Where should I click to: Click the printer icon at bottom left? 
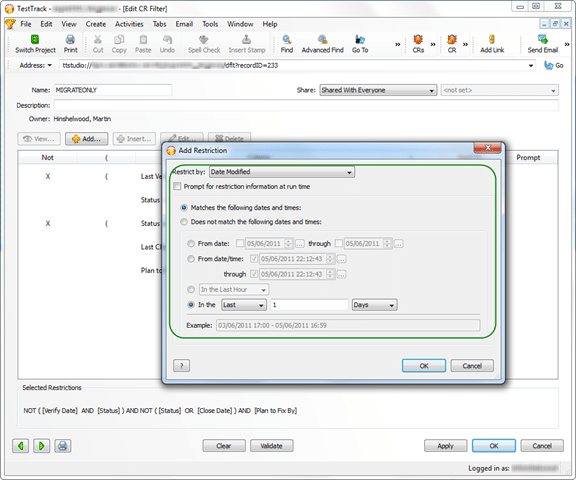pos(63,446)
